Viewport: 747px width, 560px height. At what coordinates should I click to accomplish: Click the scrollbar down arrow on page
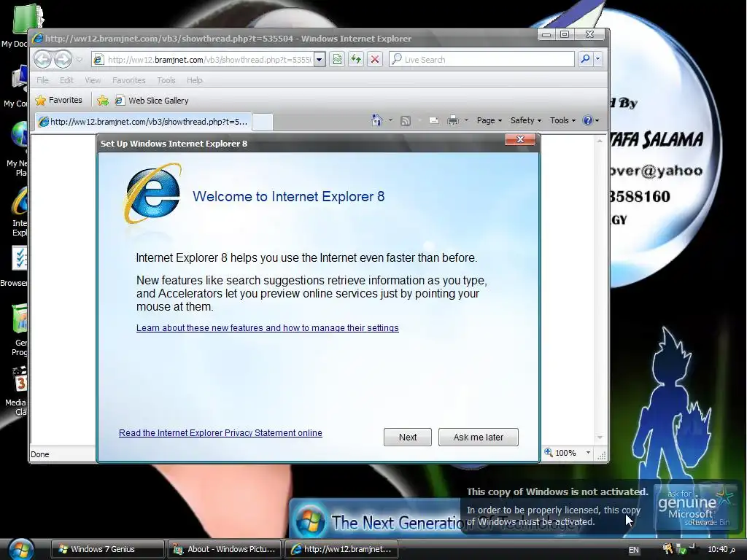[x=600, y=437]
